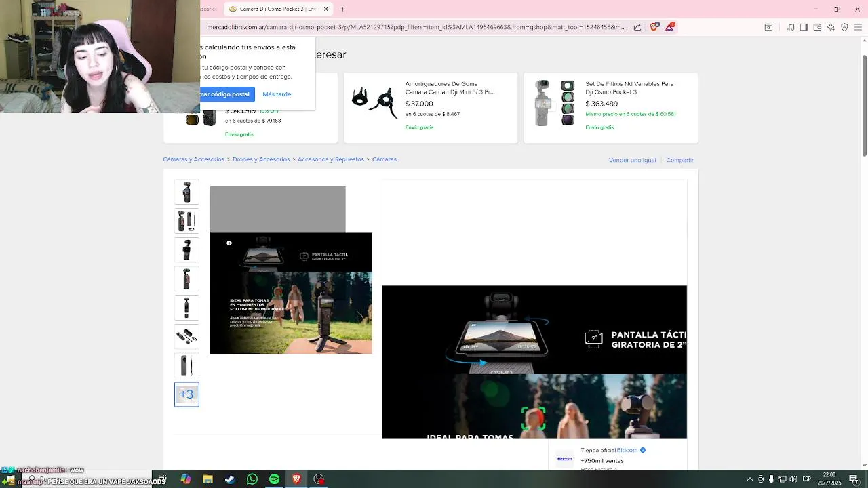
Task: Click the $ 37.000 price
Action: [x=419, y=104]
